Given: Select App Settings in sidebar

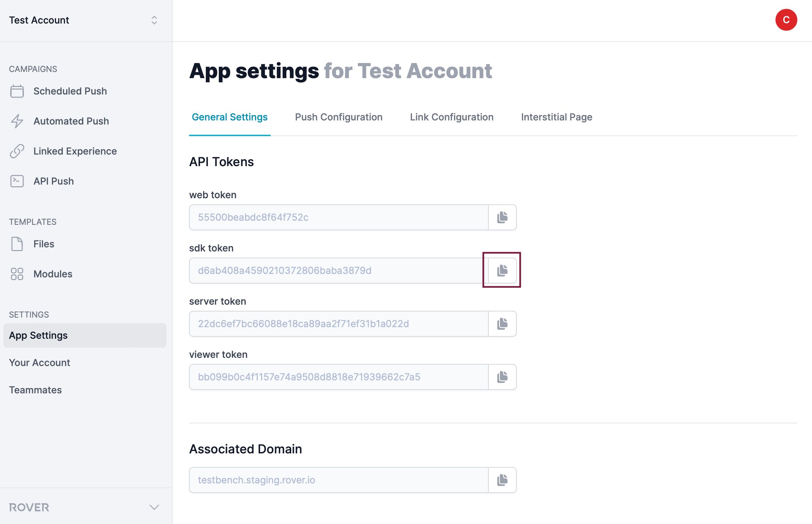Looking at the screenshot, I should pyautogui.click(x=85, y=335).
